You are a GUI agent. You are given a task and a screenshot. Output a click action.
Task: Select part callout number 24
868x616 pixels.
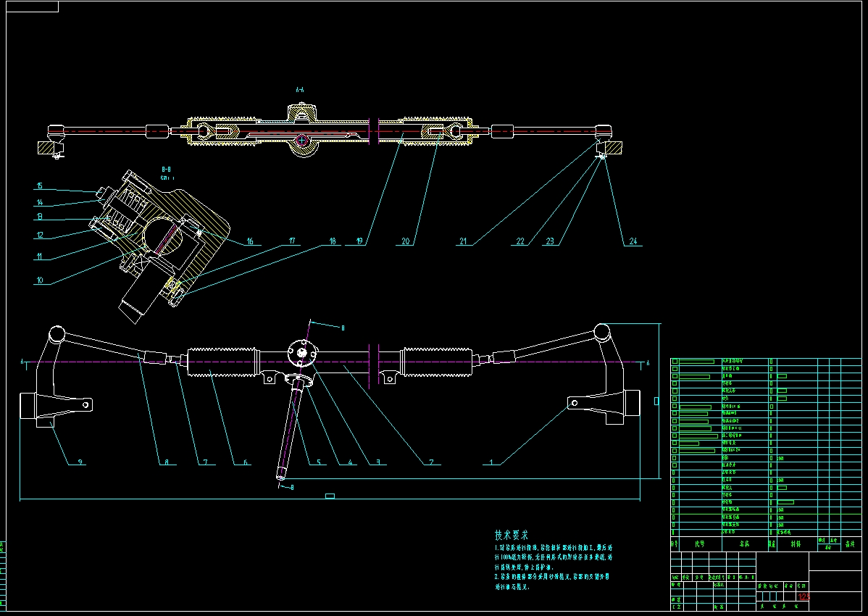633,241
